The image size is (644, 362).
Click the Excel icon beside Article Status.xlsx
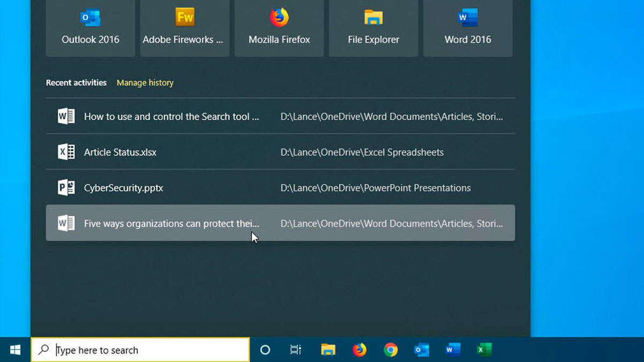[66, 152]
